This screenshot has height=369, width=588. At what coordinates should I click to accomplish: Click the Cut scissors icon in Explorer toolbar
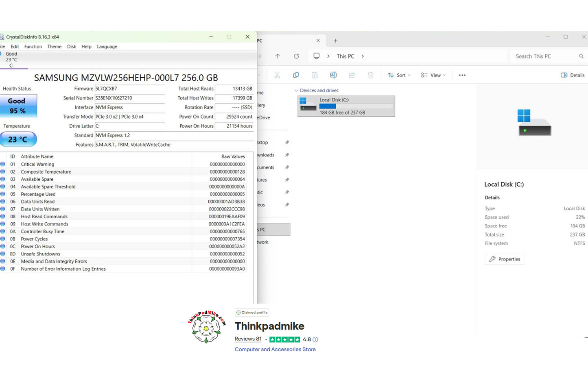(x=277, y=75)
